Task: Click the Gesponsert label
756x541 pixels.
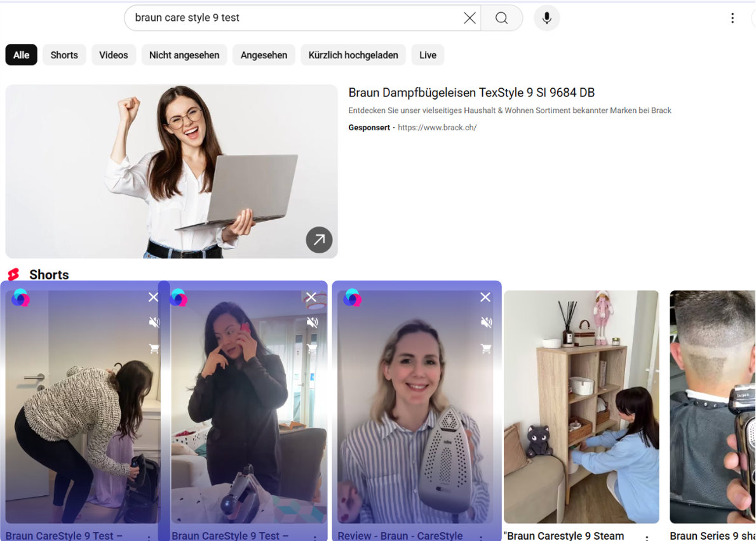Action: click(x=369, y=128)
